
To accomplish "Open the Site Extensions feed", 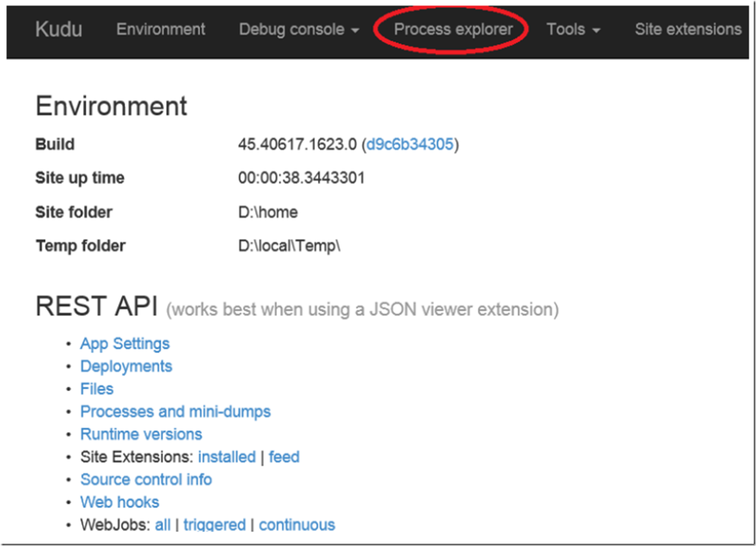I will click(x=284, y=457).
